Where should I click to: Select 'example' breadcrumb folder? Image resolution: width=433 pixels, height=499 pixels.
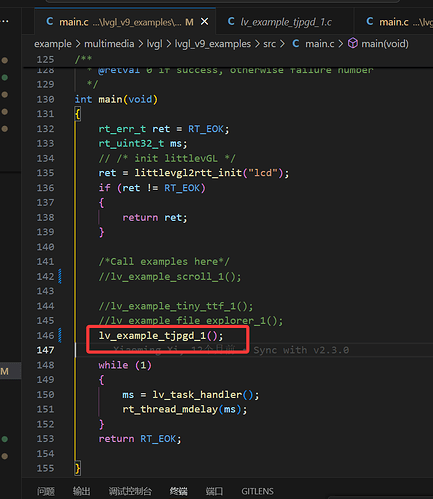click(x=53, y=44)
